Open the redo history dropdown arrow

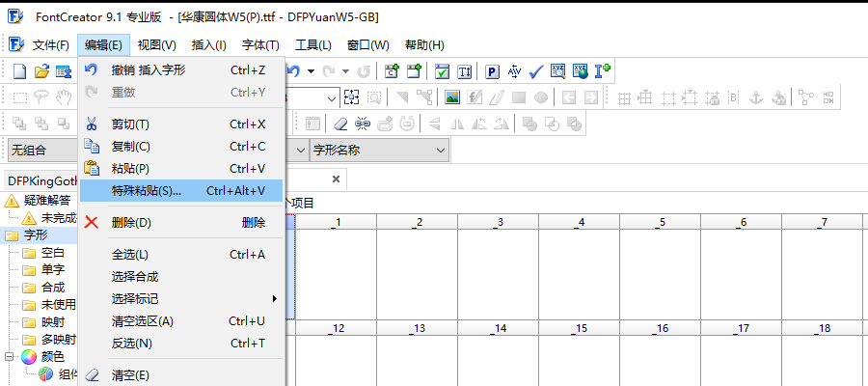[x=346, y=71]
